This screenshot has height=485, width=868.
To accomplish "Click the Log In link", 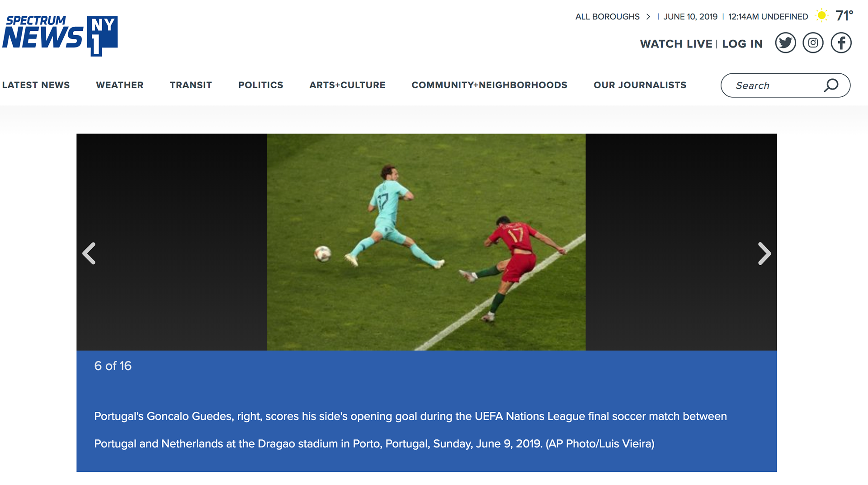I will pyautogui.click(x=742, y=44).
